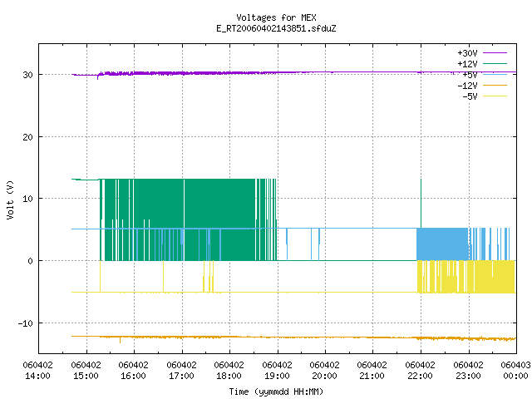Click the x-axis label 060402 16:00
532x399 pixels.
[134, 371]
